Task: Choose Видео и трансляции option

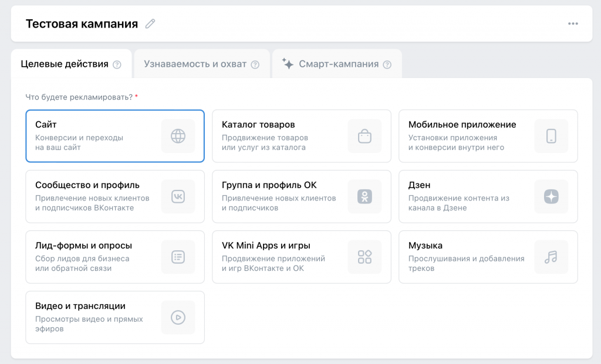Action: point(115,318)
